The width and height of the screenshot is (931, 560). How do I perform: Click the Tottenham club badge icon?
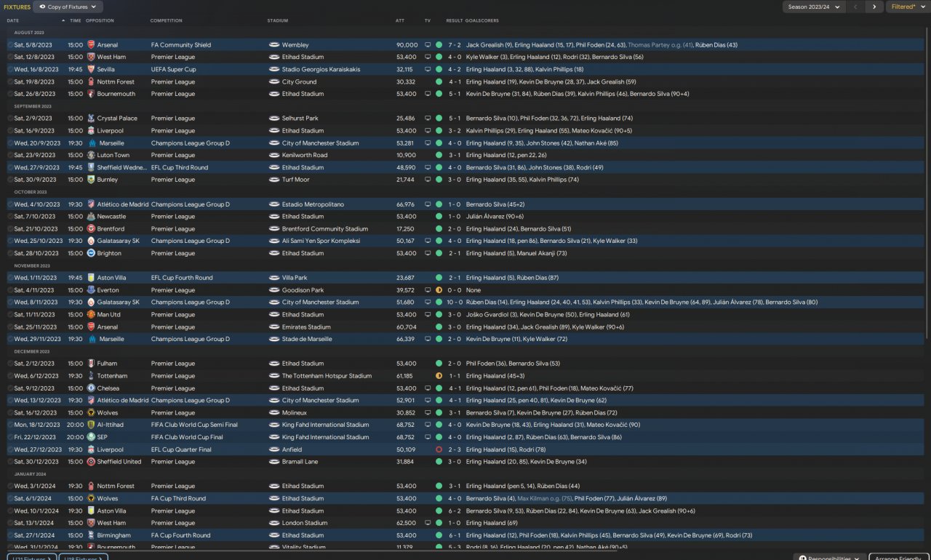coord(91,376)
